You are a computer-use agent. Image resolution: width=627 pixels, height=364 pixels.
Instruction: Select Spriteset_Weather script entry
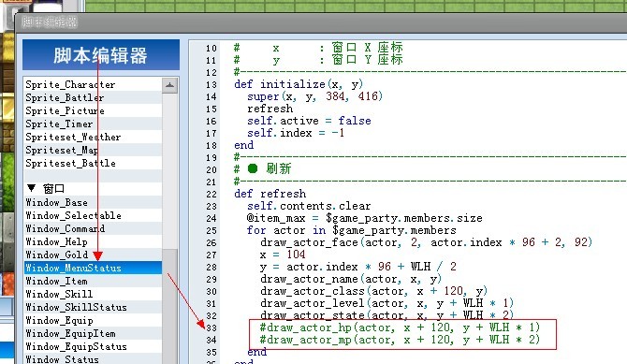coord(93,137)
